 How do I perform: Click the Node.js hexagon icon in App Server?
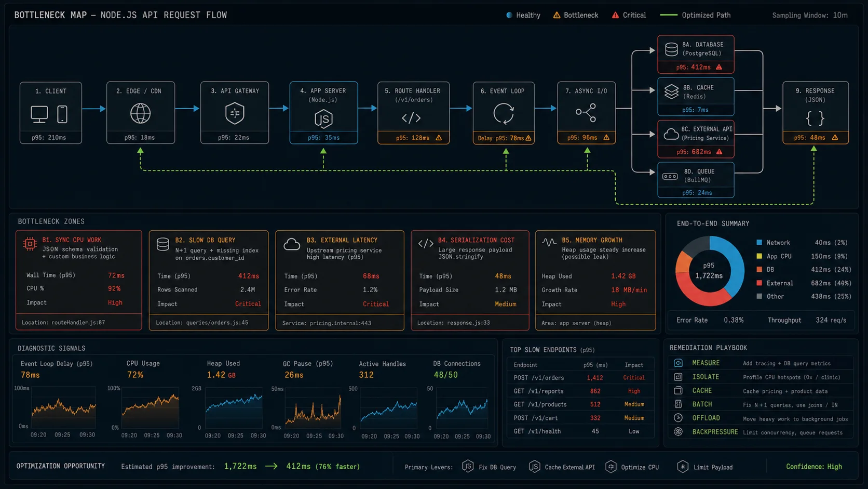[323, 118]
